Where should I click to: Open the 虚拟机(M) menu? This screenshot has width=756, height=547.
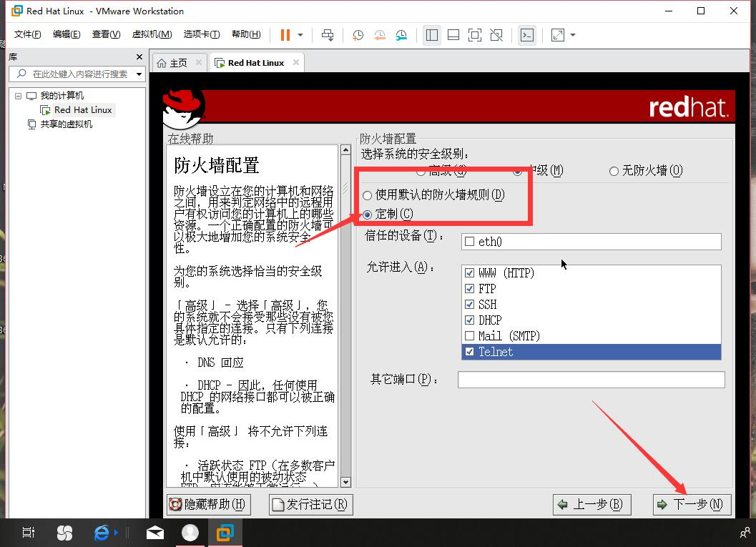click(152, 34)
